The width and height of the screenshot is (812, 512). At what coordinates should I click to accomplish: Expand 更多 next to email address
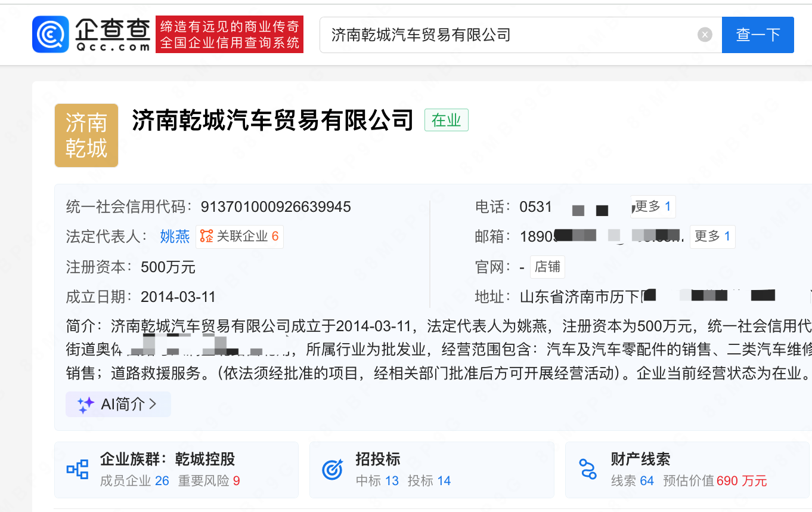pyautogui.click(x=712, y=236)
